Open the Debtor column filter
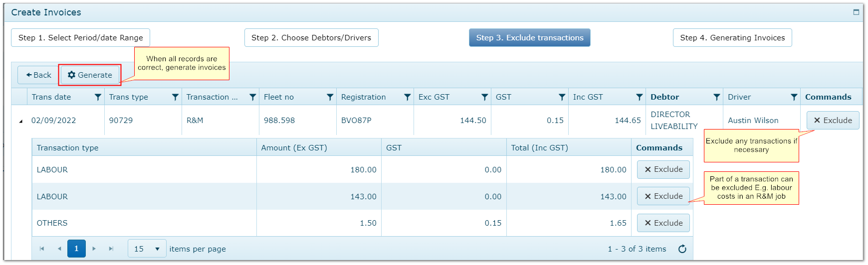Viewport: 868px width, 265px height. pos(716,97)
